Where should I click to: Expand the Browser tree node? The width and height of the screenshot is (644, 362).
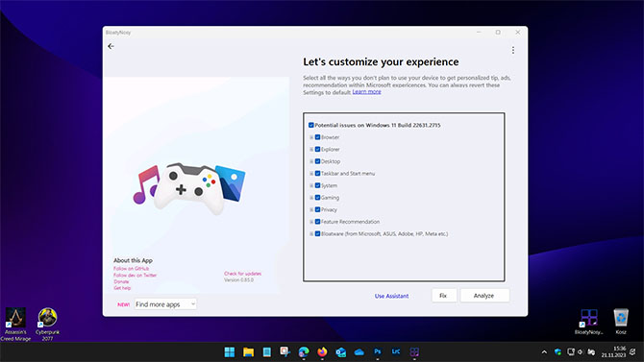pyautogui.click(x=311, y=137)
